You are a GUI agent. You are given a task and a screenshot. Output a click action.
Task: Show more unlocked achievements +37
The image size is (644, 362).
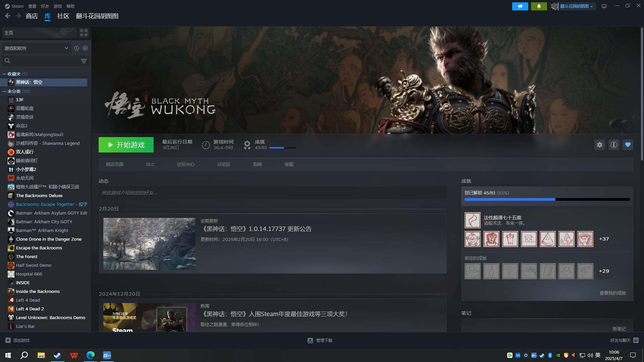pyautogui.click(x=604, y=239)
